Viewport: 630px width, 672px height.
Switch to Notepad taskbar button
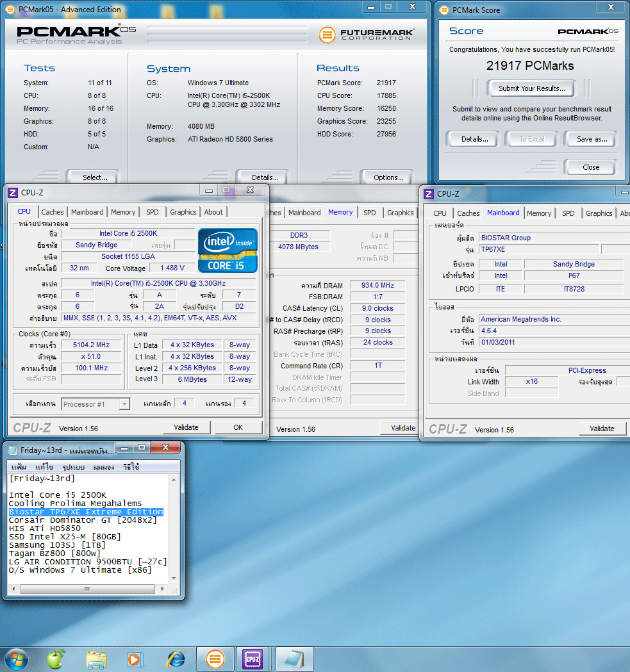[294, 659]
